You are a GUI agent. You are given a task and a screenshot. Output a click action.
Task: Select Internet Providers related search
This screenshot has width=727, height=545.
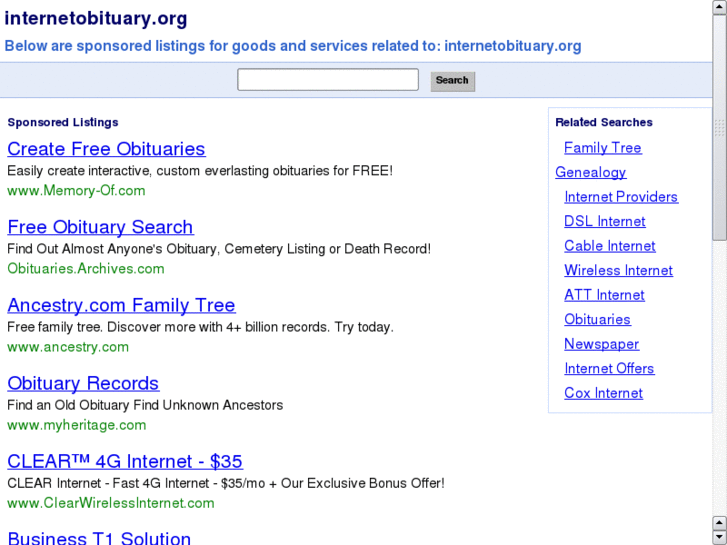pyautogui.click(x=621, y=197)
